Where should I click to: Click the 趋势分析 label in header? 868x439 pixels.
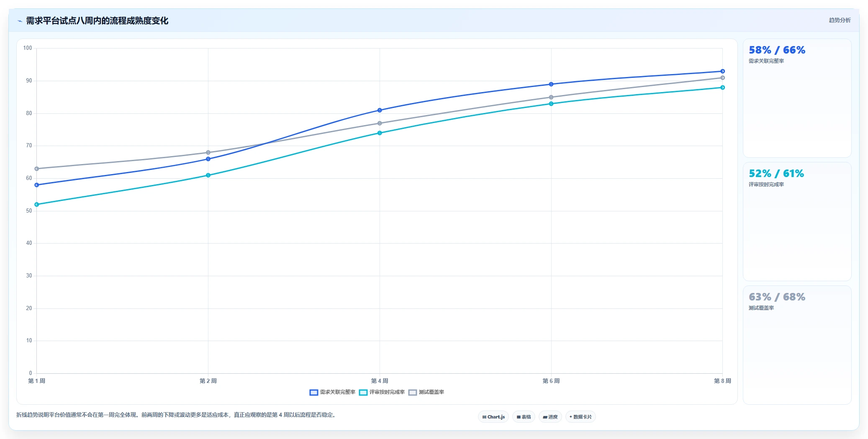point(840,20)
